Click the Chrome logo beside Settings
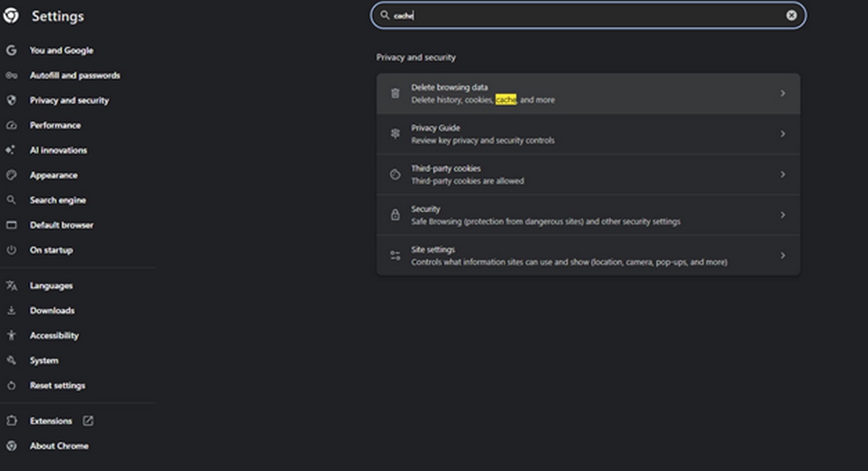This screenshot has height=471, width=868. pyautogui.click(x=11, y=15)
